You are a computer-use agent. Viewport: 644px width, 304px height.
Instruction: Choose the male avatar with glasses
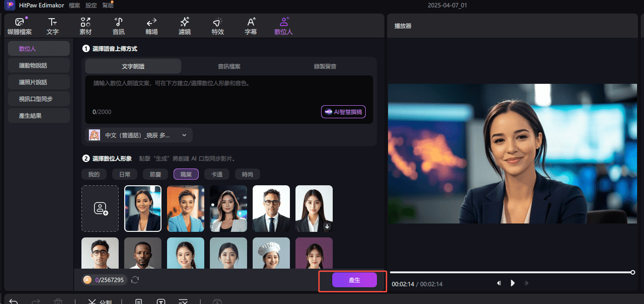click(271, 208)
